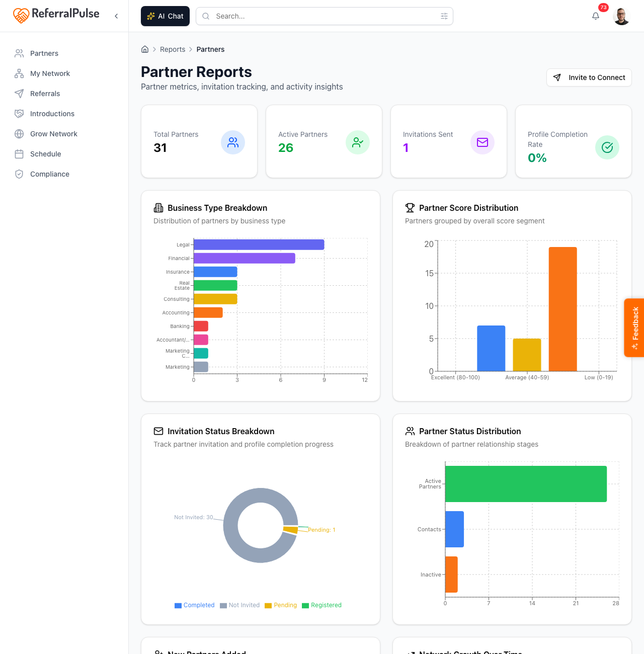Click the Inactive orange status bar

pyautogui.click(x=451, y=575)
